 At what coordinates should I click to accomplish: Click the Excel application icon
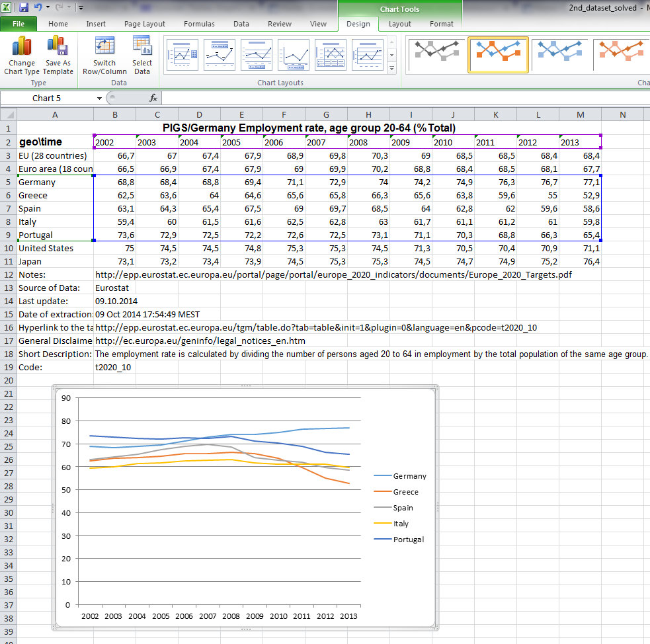pos(6,7)
